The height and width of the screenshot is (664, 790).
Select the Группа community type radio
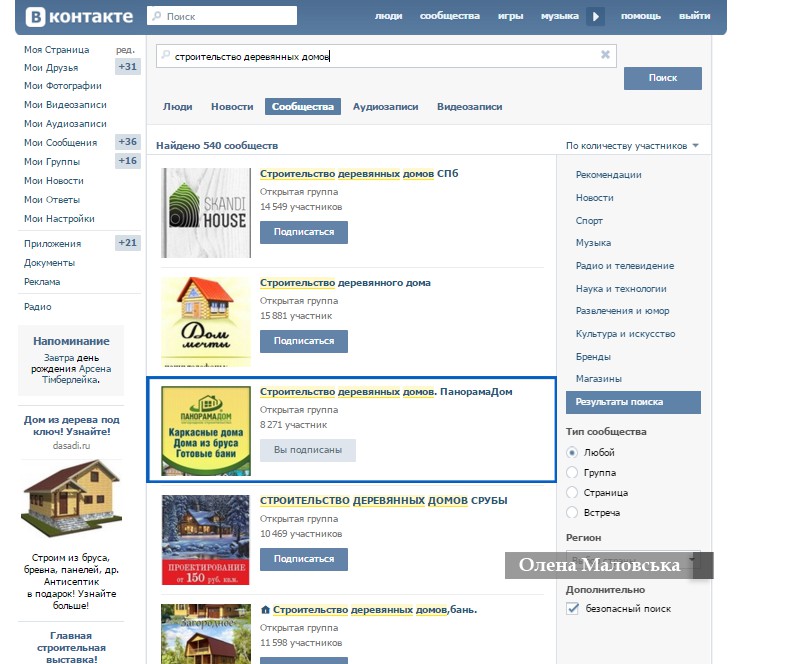[x=572, y=473]
